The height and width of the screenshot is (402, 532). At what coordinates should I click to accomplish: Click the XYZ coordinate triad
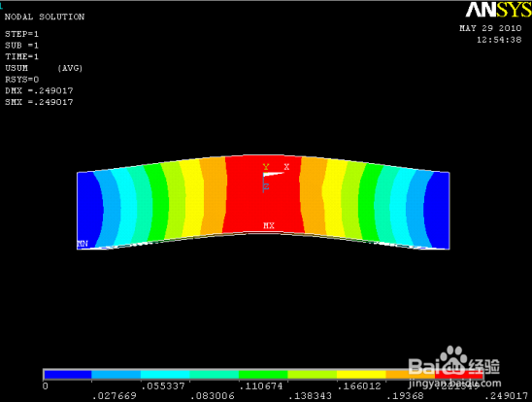coord(276,178)
